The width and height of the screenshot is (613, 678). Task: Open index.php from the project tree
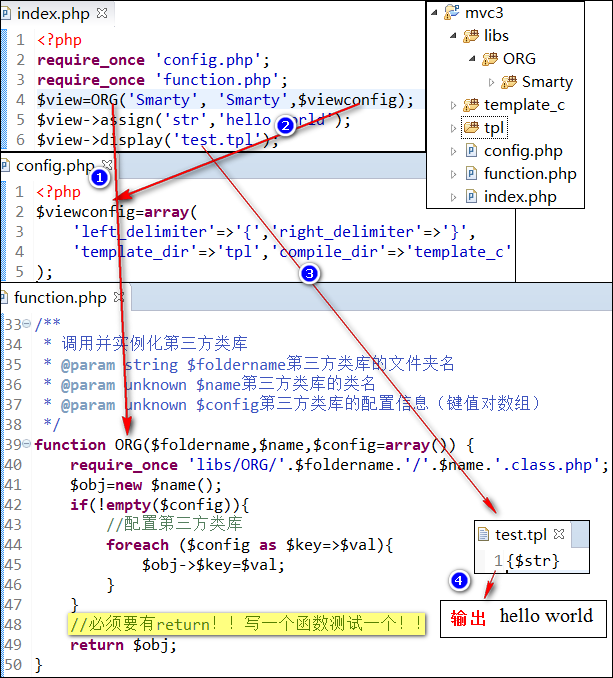[x=520, y=197]
